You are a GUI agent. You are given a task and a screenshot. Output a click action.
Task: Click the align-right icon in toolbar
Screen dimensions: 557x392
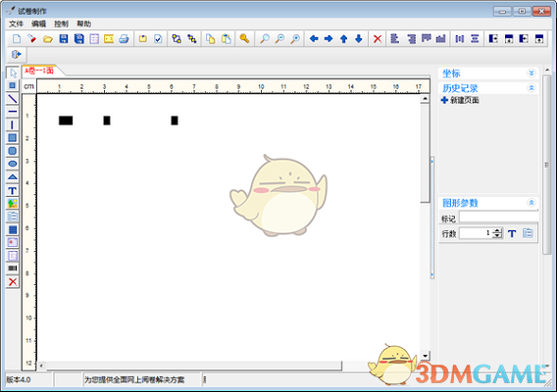[x=411, y=38]
